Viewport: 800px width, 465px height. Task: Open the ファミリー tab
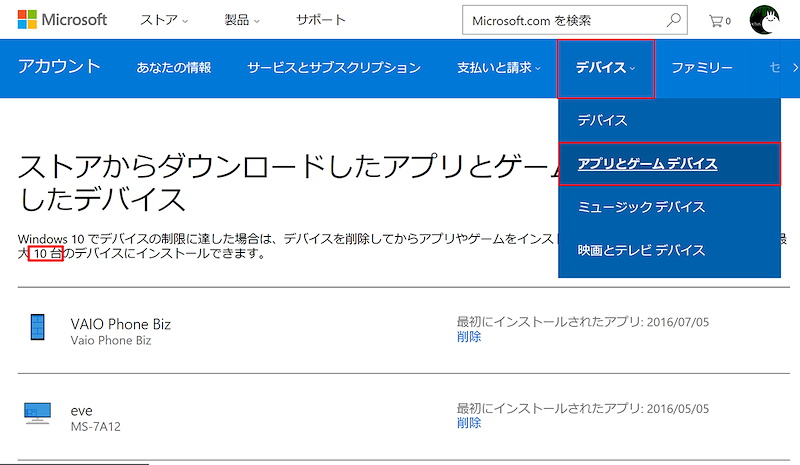(x=702, y=67)
